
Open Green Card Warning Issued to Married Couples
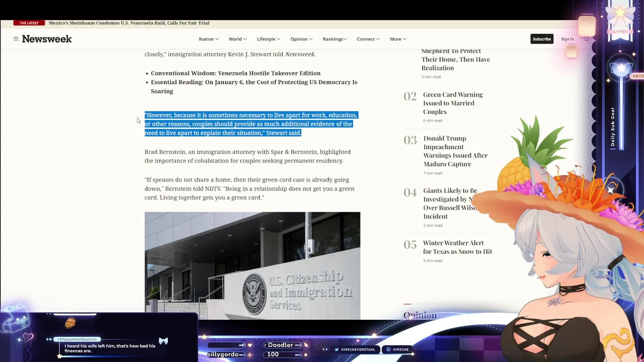(x=452, y=103)
